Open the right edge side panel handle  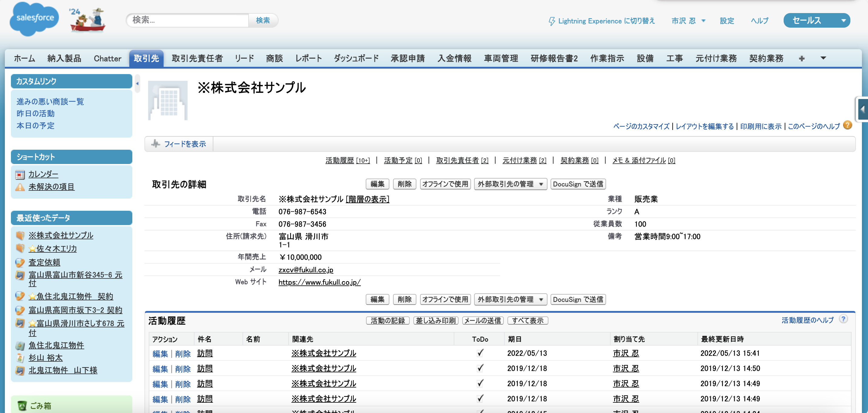[x=863, y=109]
